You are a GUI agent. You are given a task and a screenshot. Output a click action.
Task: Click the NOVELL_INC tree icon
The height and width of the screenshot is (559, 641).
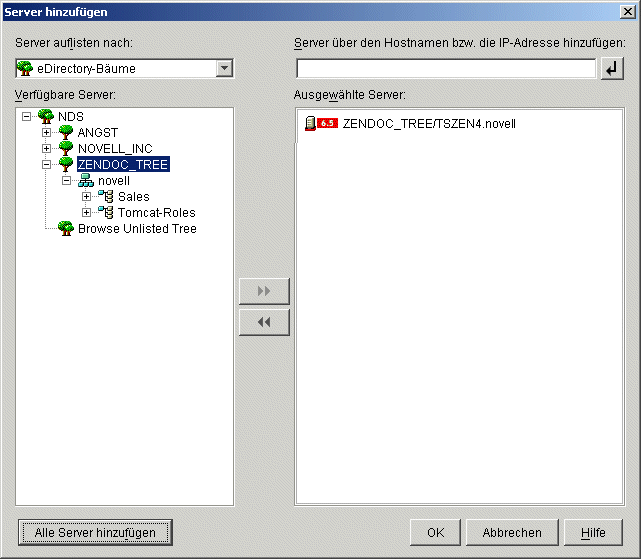pyautogui.click(x=66, y=148)
